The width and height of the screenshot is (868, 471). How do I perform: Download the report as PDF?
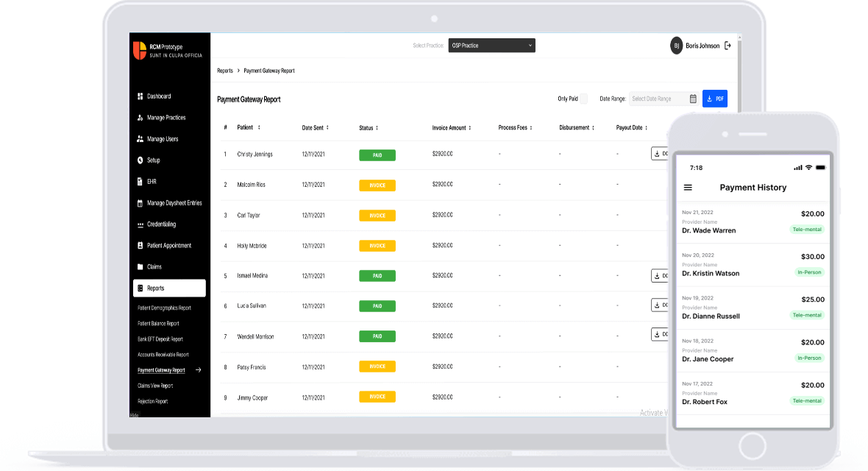tap(714, 98)
